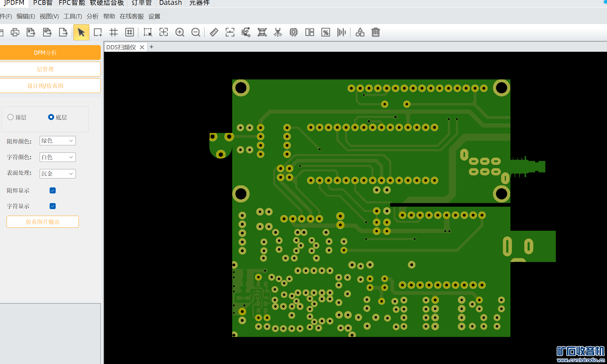This screenshot has height=364, width=607.
Task: Open the 视图(V) menu
Action: coord(49,16)
